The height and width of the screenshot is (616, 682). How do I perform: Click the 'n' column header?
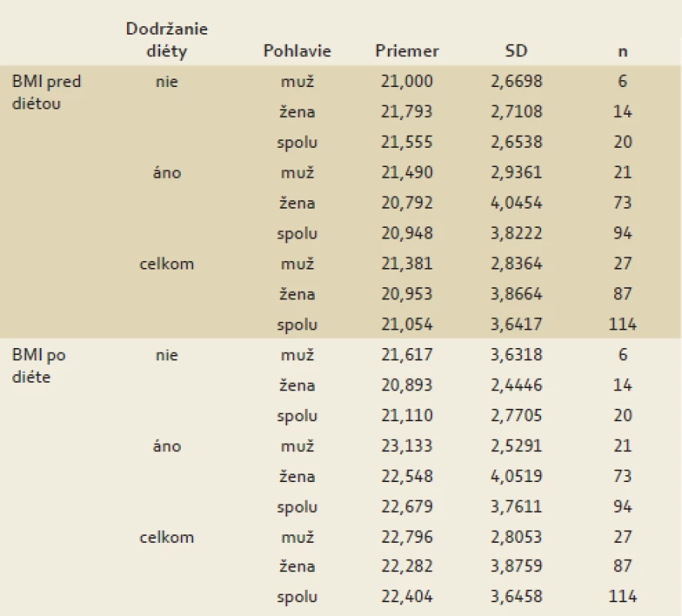623,52
